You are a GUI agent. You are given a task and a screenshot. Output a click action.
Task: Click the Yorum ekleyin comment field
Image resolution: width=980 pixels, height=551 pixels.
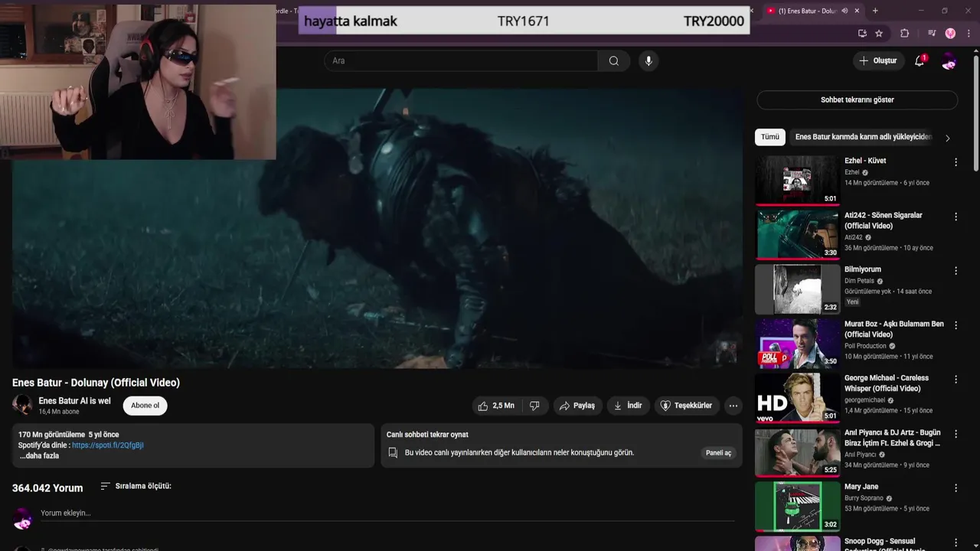click(x=387, y=514)
